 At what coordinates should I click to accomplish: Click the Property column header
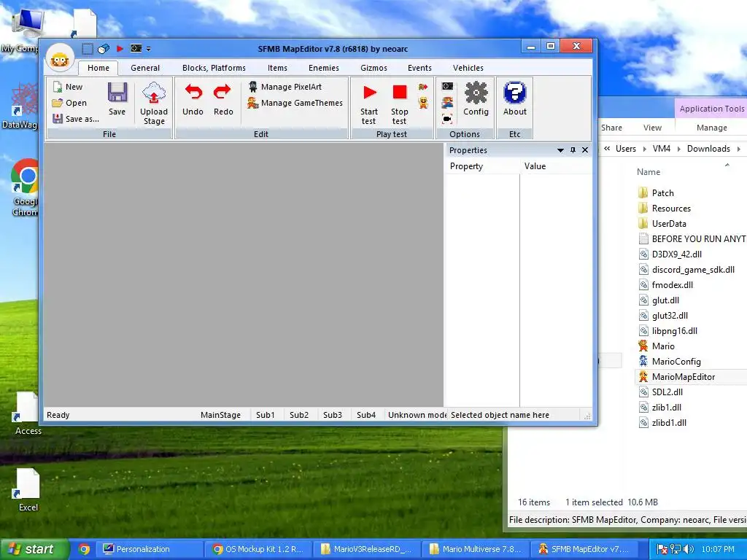click(x=482, y=166)
